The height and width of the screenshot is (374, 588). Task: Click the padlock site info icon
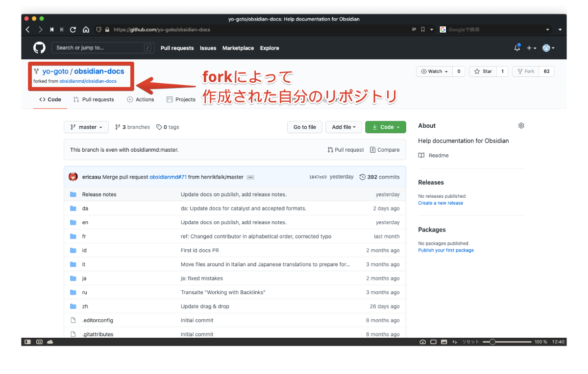click(107, 29)
